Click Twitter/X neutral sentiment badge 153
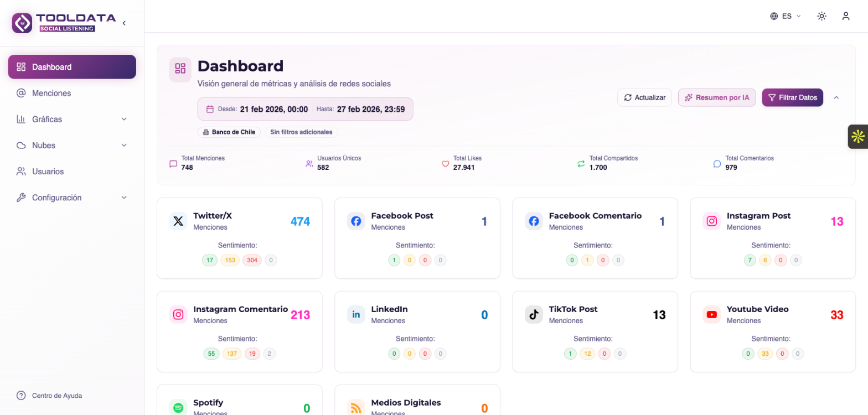Screen dimensions: 868x415 (x=230, y=260)
